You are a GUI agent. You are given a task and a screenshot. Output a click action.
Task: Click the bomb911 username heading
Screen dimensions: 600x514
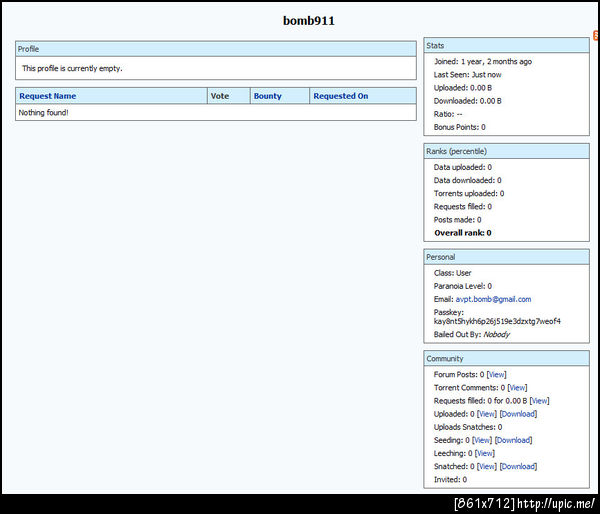point(308,21)
